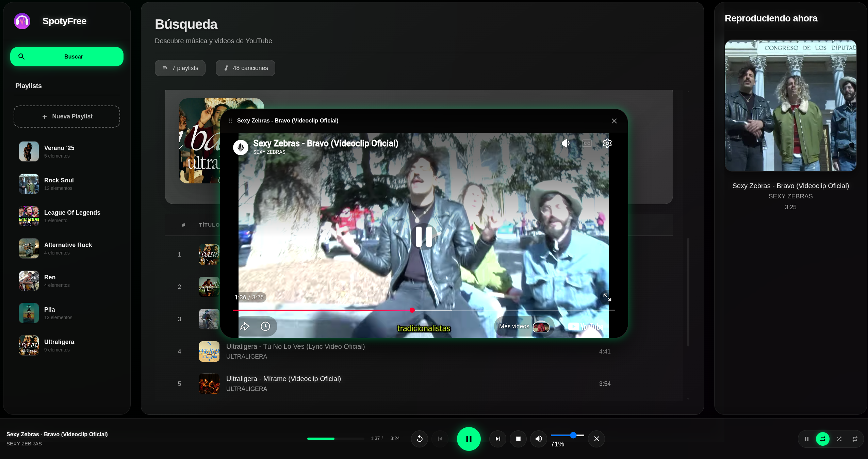The width and height of the screenshot is (868, 459).
Task: Click the red YouTube progress bar scrubber
Action: (x=412, y=310)
